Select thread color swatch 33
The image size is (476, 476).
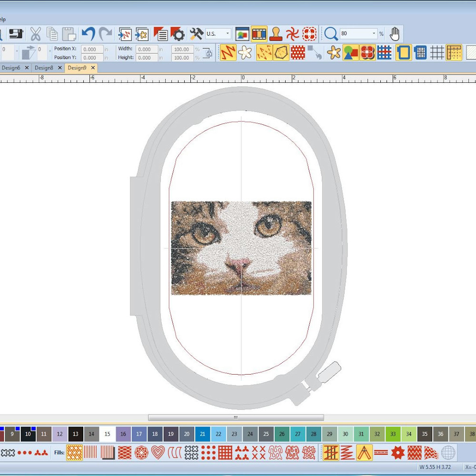pyautogui.click(x=393, y=434)
